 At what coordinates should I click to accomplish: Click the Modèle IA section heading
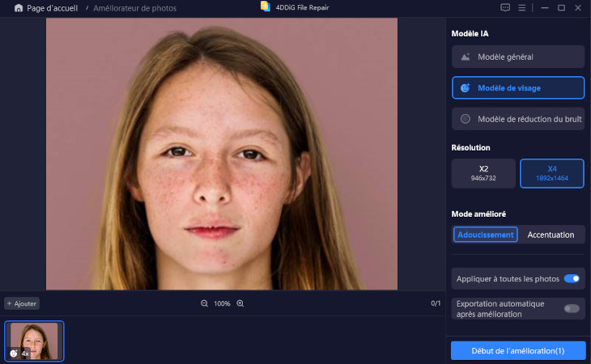470,33
